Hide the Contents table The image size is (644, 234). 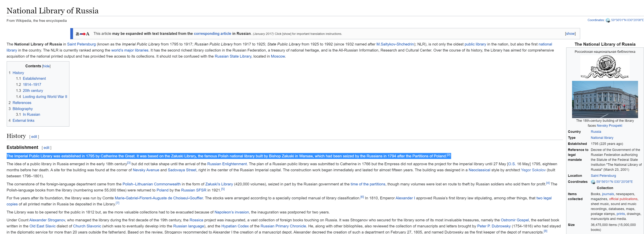coord(46,66)
